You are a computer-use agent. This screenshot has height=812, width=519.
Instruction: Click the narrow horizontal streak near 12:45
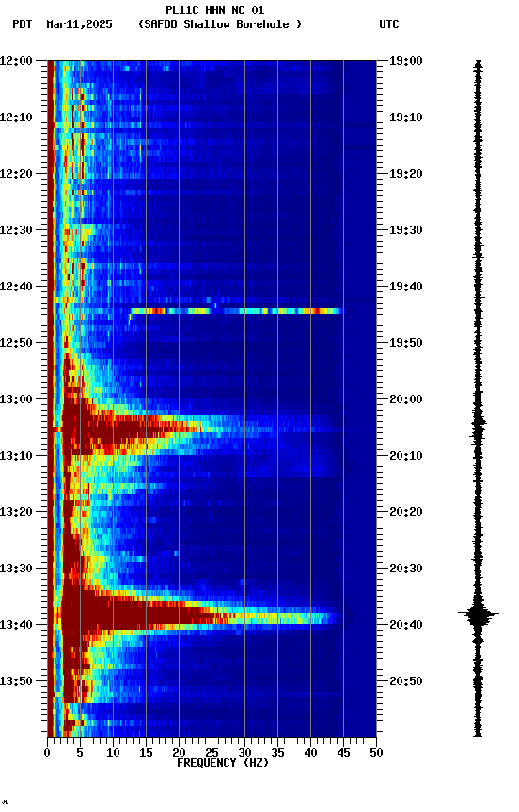[237, 311]
